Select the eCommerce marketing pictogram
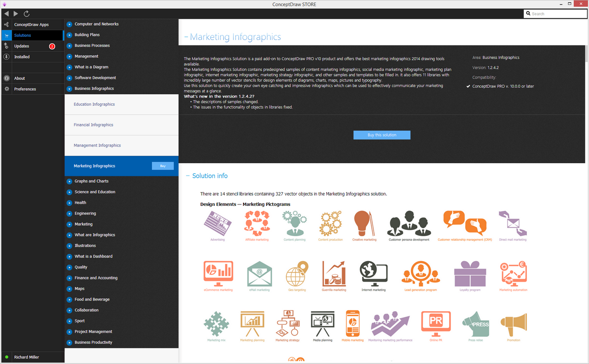This screenshot has height=364, width=589. click(x=218, y=273)
